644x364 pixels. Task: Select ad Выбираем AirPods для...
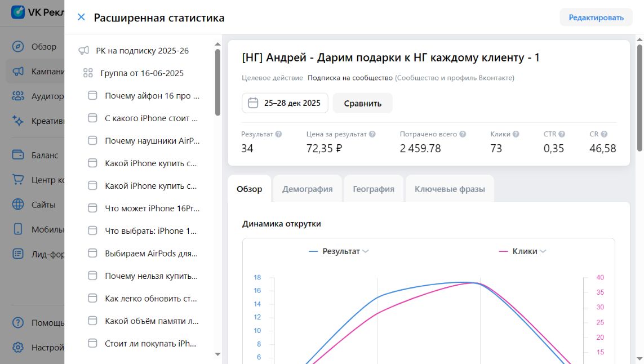tap(151, 254)
